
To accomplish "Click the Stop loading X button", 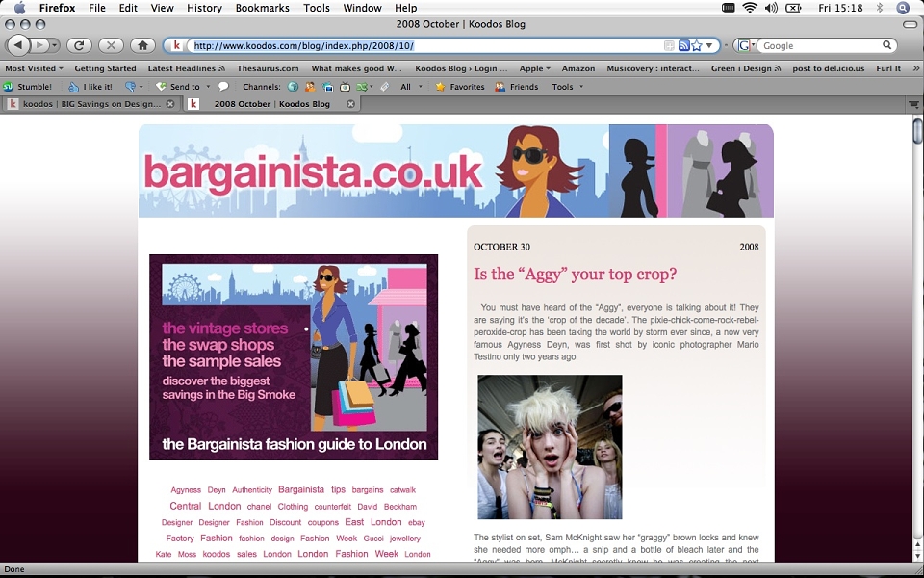I will point(111,45).
